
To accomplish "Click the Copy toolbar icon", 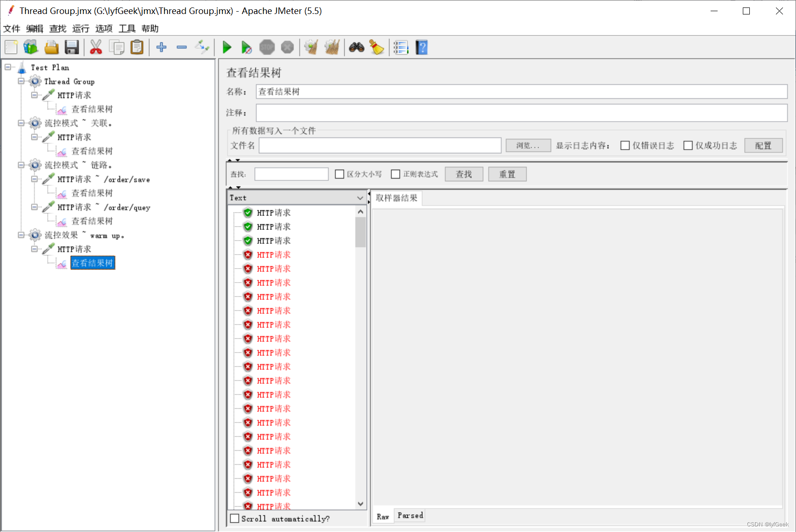I will pos(117,47).
